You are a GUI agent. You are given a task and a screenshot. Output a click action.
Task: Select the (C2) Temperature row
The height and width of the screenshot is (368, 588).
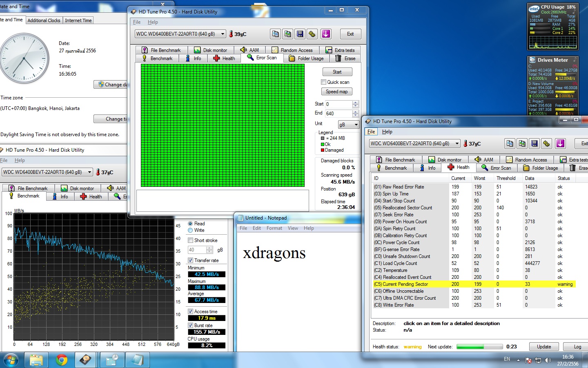474,270
